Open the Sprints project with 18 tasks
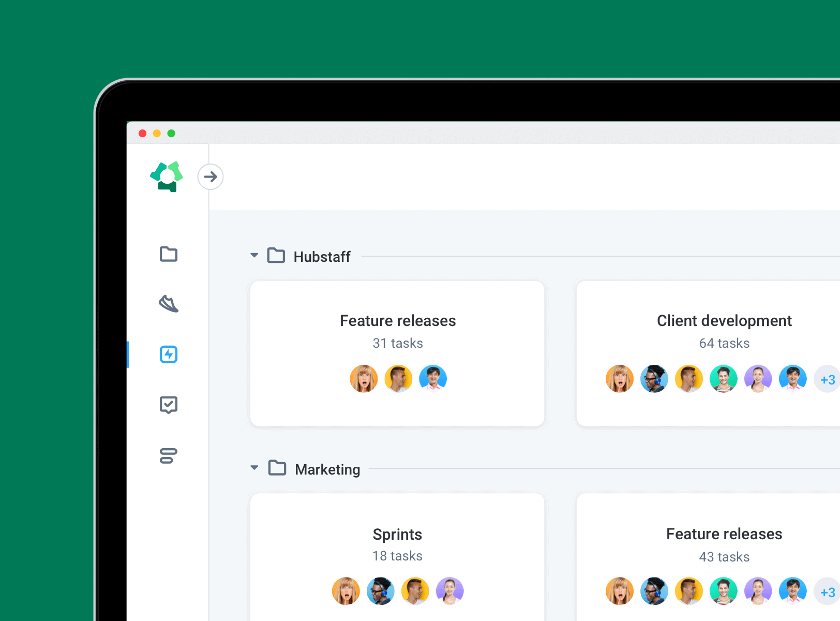840x621 pixels. click(397, 535)
